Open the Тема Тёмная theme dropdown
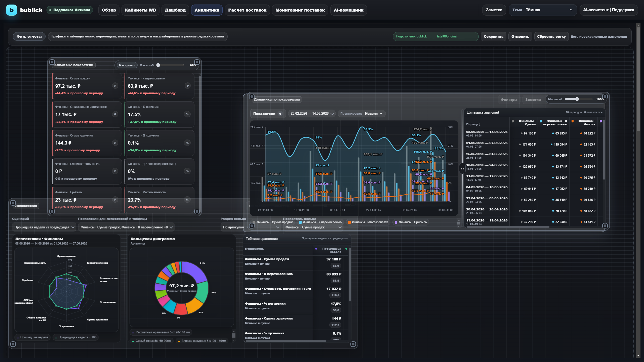The height and width of the screenshot is (362, 644). coord(543,10)
